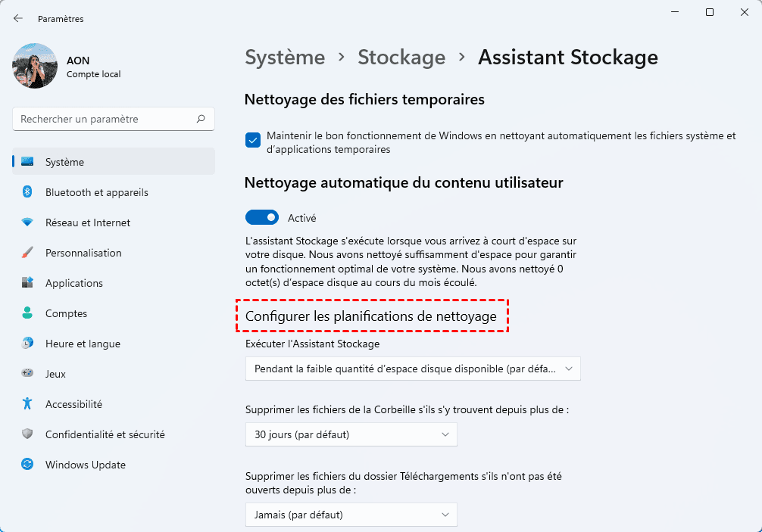Click the Applications sidebar icon
The image size is (762, 532).
(x=27, y=283)
